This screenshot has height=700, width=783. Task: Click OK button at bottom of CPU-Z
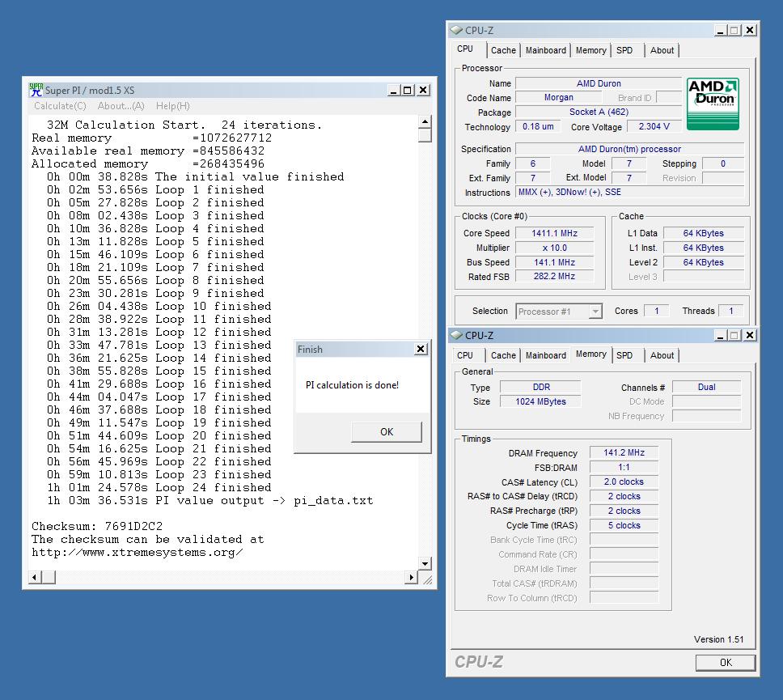click(725, 663)
